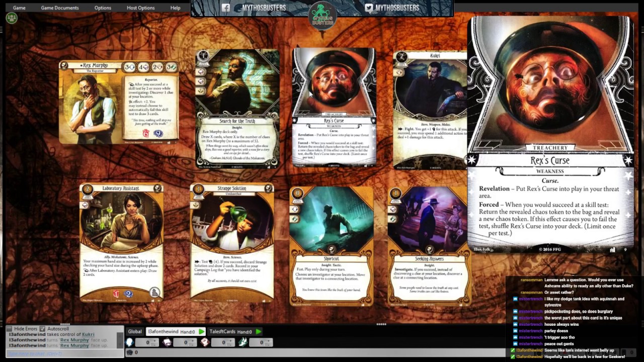
Task: Open the Game menu
Action: coord(19,8)
